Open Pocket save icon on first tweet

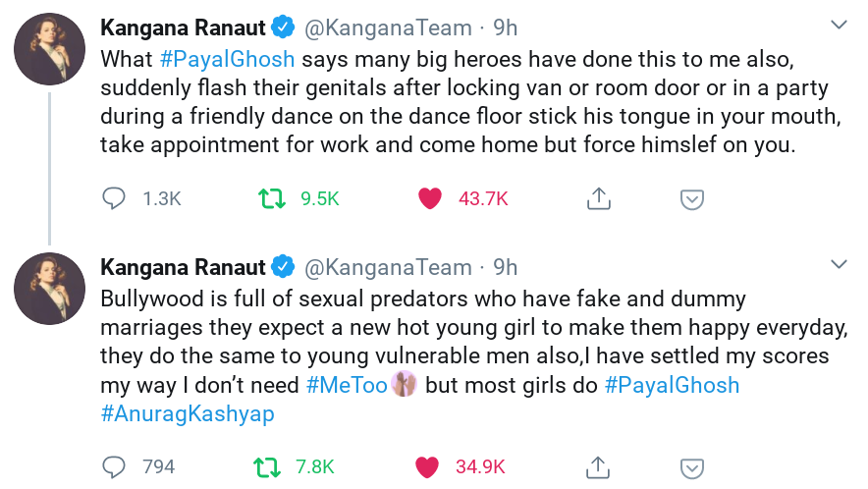pyautogui.click(x=692, y=198)
